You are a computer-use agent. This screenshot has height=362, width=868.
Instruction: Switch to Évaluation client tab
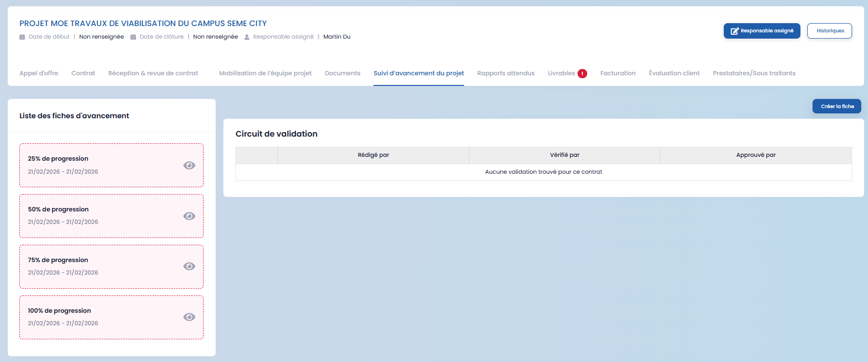click(674, 73)
